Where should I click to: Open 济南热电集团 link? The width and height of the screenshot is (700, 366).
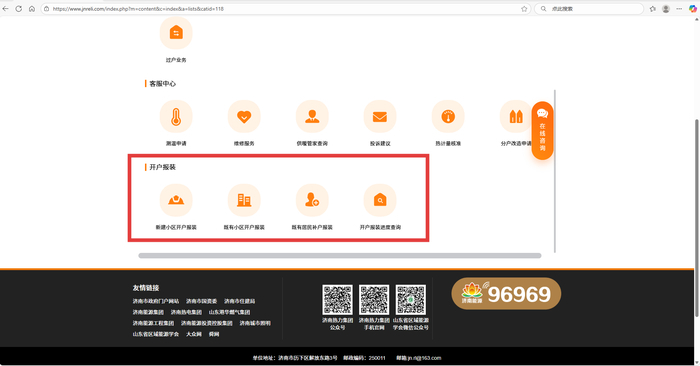[x=186, y=312]
